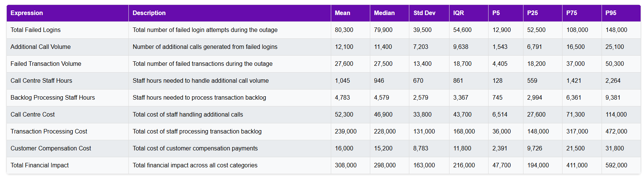The height and width of the screenshot is (179, 644).
Task: Select the IQR column header
Action: click(x=458, y=13)
